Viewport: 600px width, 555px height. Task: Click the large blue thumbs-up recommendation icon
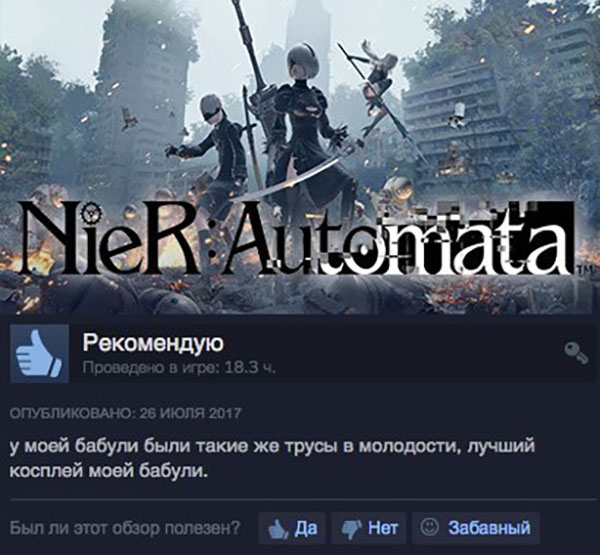39,353
